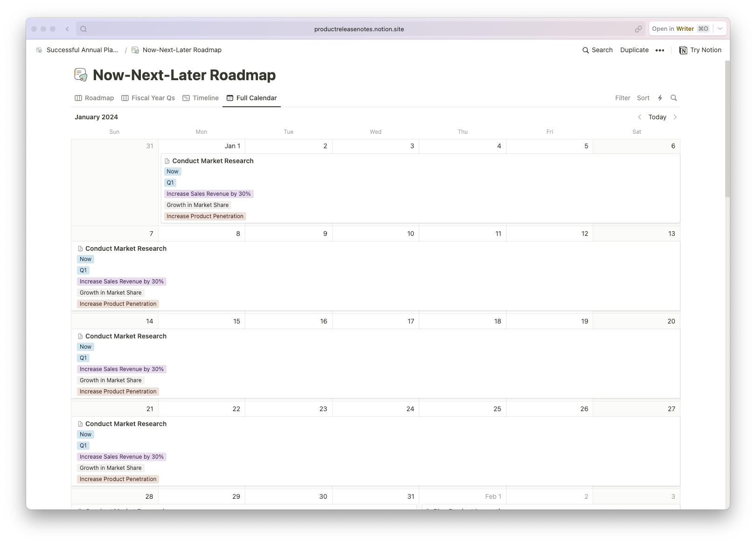Click the Now tag in Jan 1 week
The width and height of the screenshot is (756, 544).
(173, 172)
